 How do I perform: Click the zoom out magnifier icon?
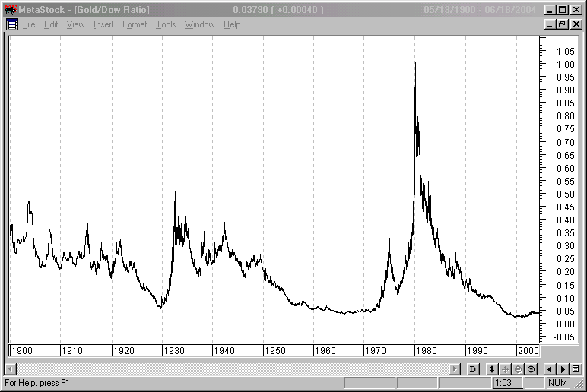[518, 369]
